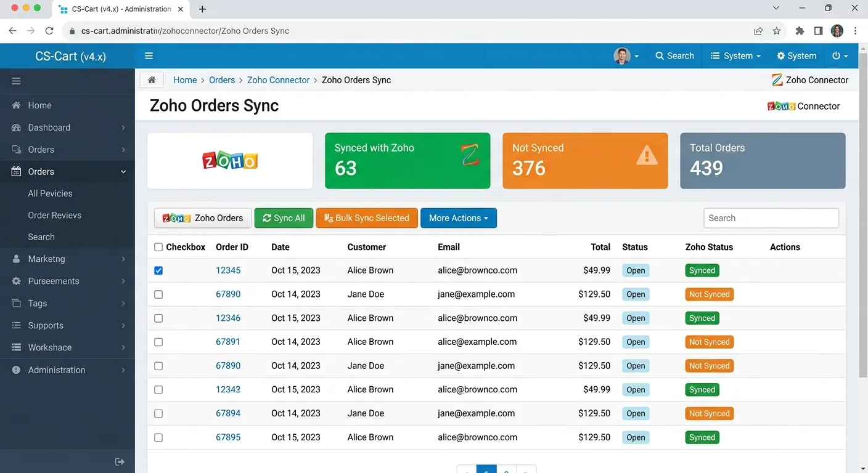Screen dimensions: 868x473
Task: Enable the checkbox for order 67894
Action: click(x=158, y=413)
